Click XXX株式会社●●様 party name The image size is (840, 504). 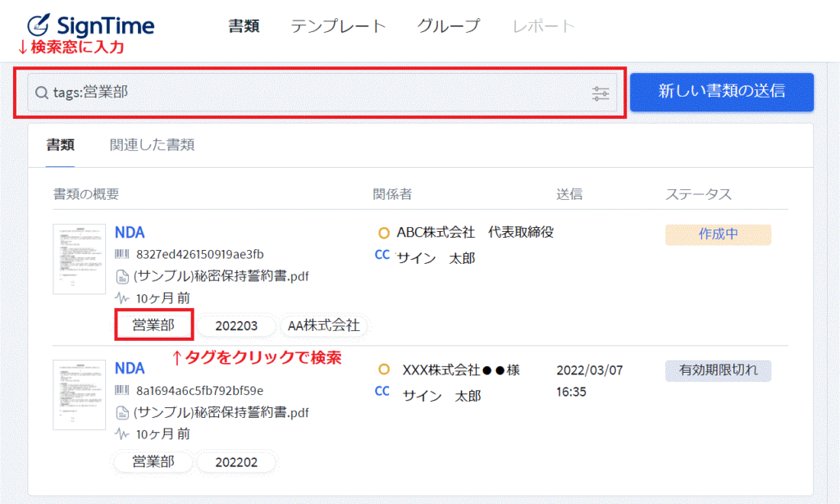461,370
